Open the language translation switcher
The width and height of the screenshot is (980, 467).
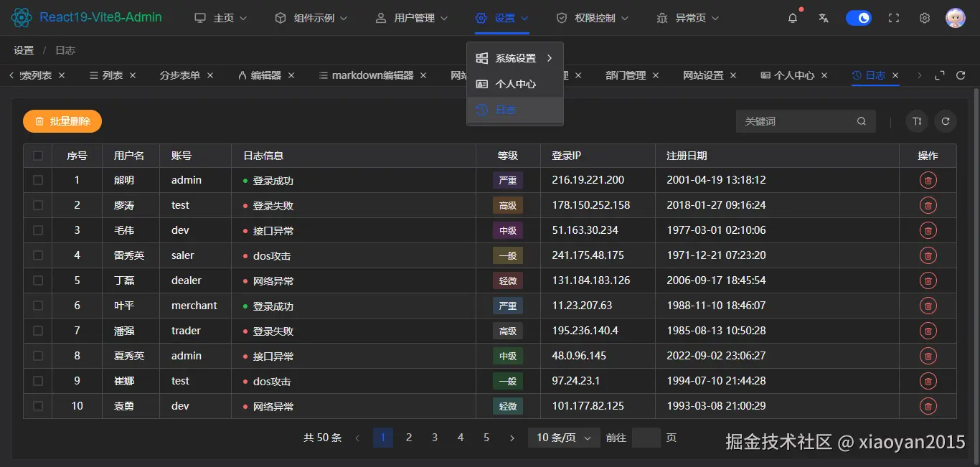click(x=824, y=18)
